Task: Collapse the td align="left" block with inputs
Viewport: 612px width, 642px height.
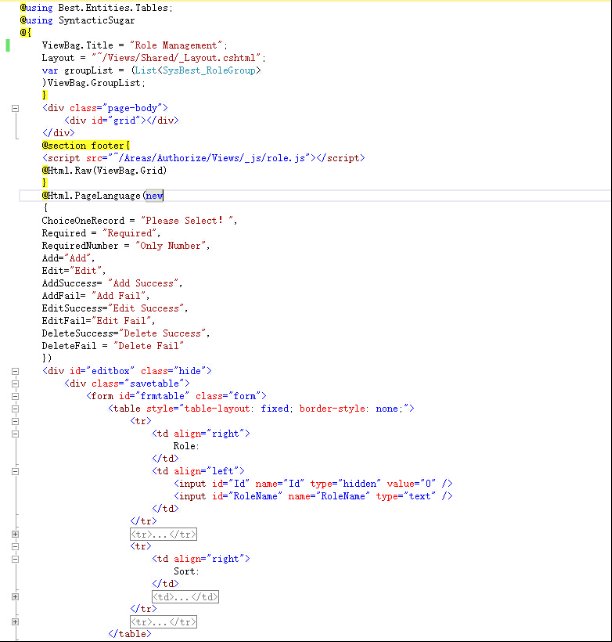Action: click(x=15, y=471)
